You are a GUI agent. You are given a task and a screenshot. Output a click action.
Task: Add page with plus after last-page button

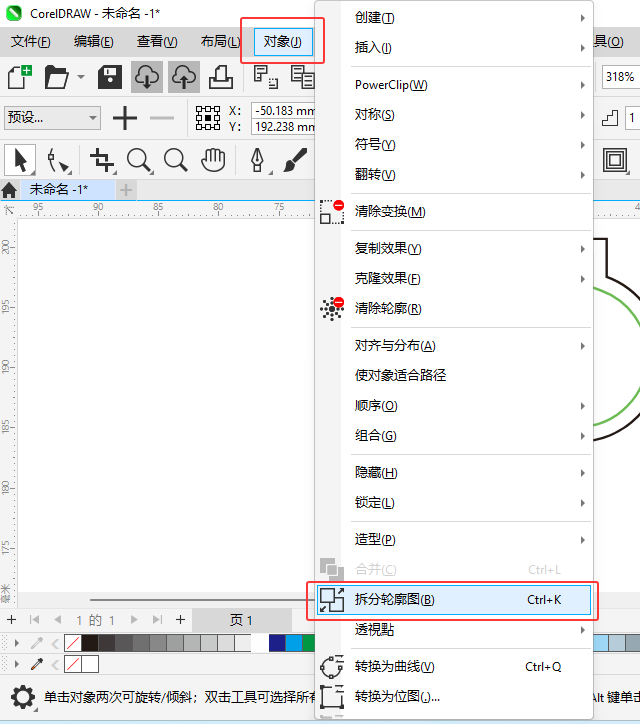pyautogui.click(x=181, y=620)
